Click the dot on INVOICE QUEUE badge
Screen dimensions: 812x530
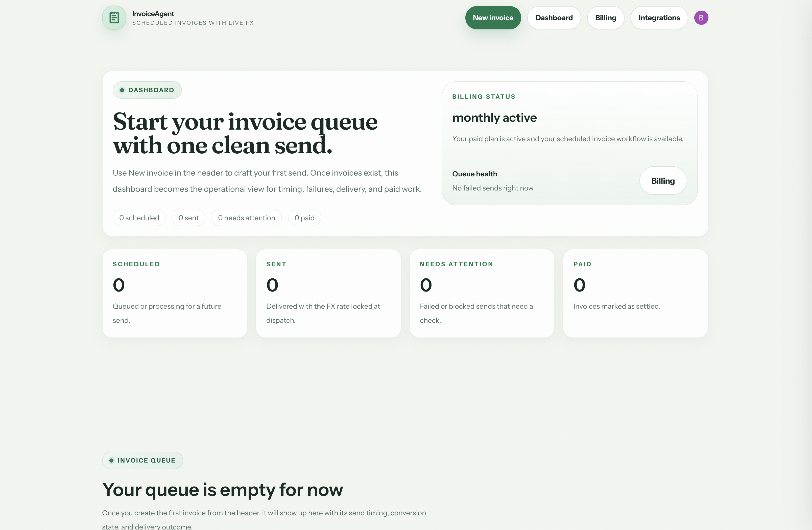111,460
